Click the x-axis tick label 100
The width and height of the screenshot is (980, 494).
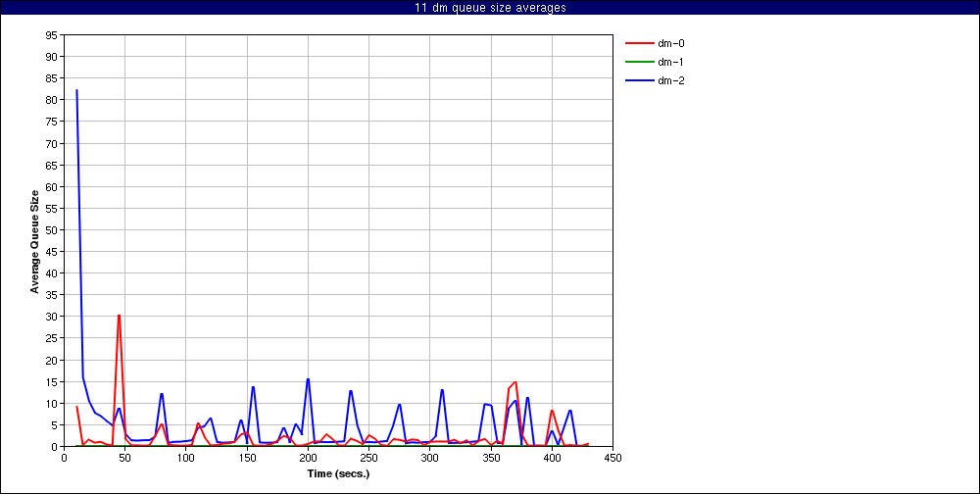pyautogui.click(x=185, y=457)
